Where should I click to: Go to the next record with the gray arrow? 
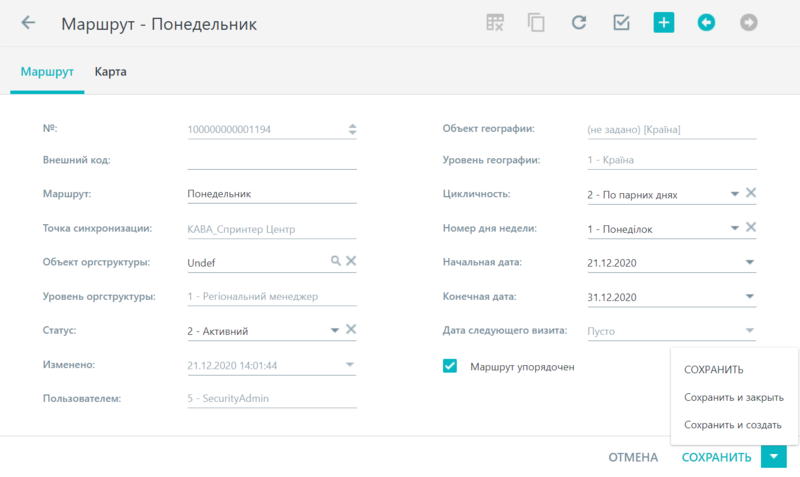[749, 22]
